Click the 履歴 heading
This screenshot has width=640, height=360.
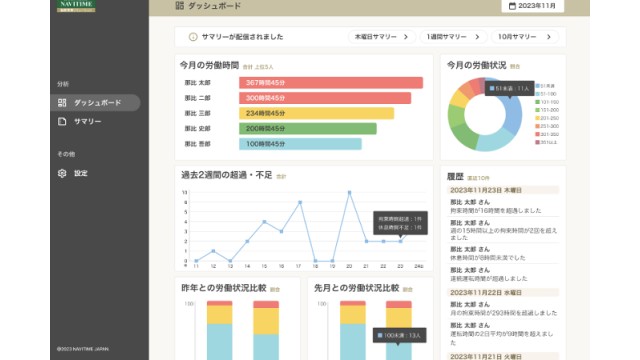click(x=455, y=176)
